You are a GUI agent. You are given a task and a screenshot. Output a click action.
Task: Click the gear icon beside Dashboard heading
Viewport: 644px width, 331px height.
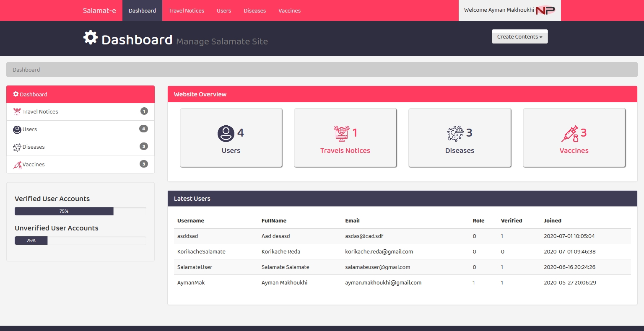point(90,38)
